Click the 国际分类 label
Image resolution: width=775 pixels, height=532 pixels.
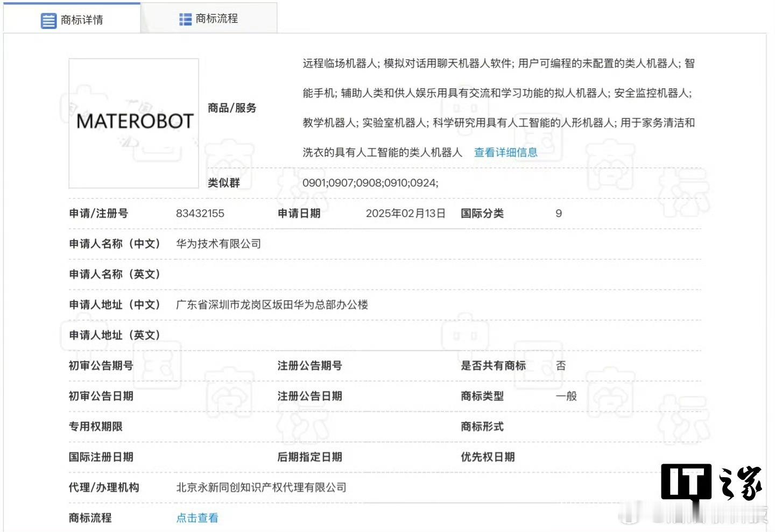(482, 213)
